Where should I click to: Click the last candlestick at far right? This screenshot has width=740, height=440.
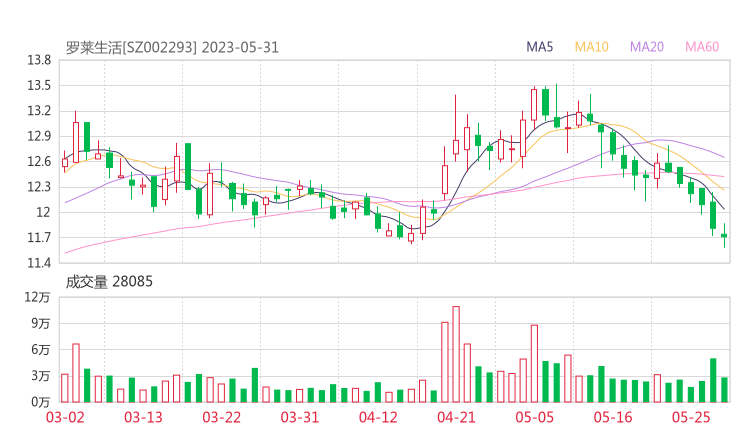point(724,236)
